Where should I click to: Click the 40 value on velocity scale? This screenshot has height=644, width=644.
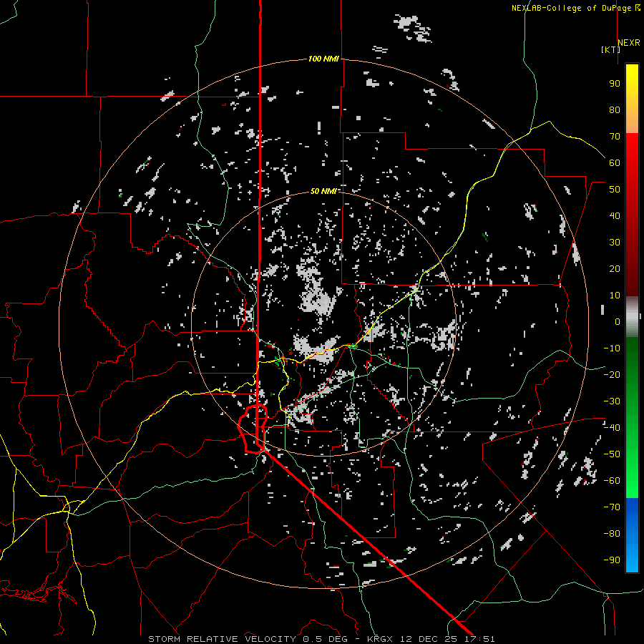(x=615, y=215)
